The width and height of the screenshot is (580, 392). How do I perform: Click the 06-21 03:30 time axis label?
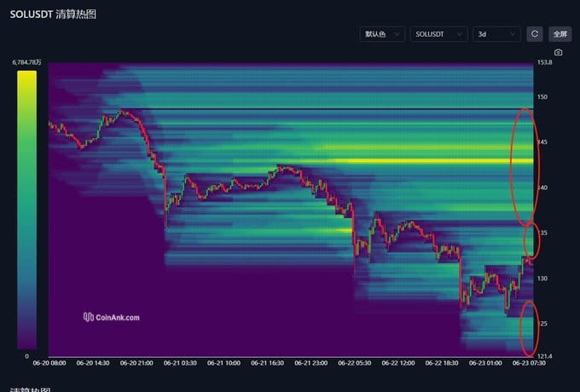click(180, 363)
